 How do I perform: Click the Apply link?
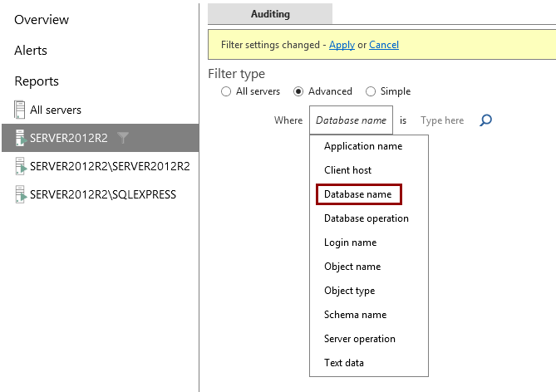(x=342, y=45)
